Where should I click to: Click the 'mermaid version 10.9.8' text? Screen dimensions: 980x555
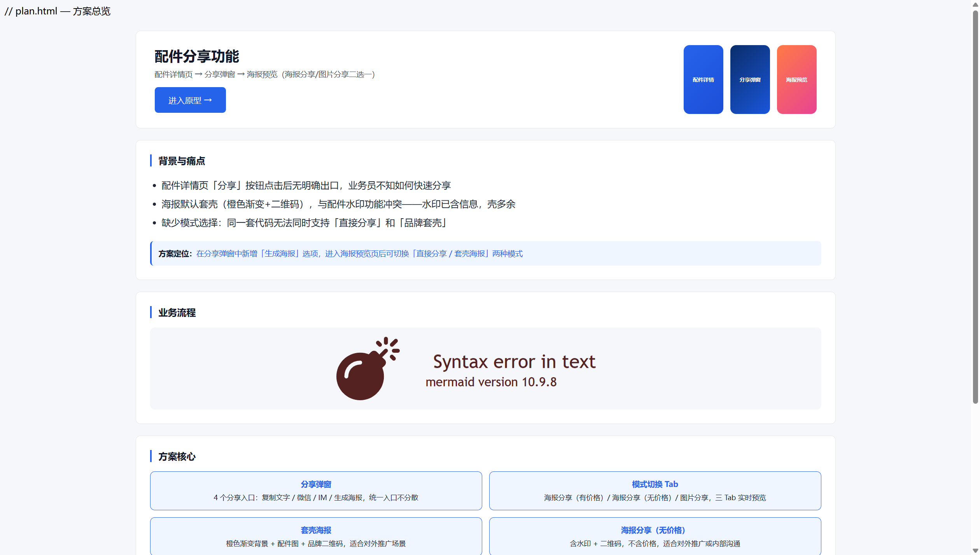491,382
